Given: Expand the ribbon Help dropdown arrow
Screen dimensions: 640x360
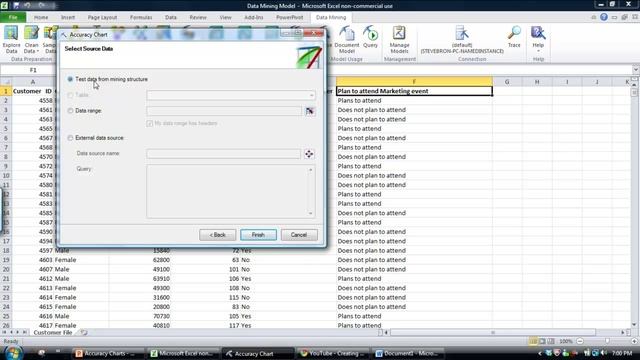Looking at the screenshot, I should (538, 51).
